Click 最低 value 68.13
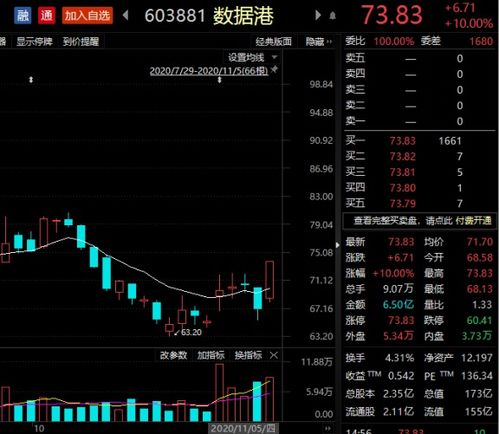Image resolution: width=499 pixels, height=434 pixels. (x=480, y=289)
